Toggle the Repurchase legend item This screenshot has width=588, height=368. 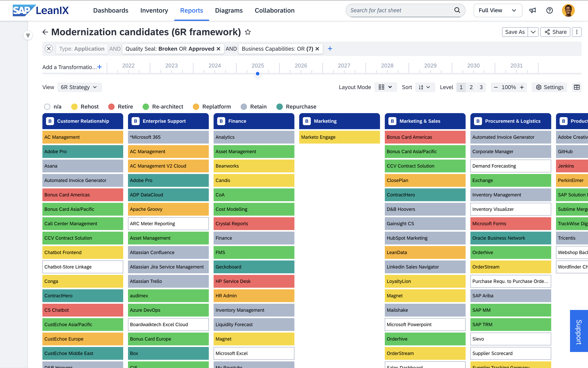297,107
